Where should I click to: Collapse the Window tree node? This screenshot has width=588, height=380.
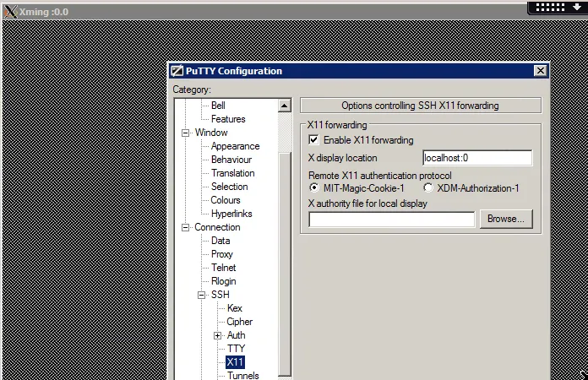click(185, 133)
